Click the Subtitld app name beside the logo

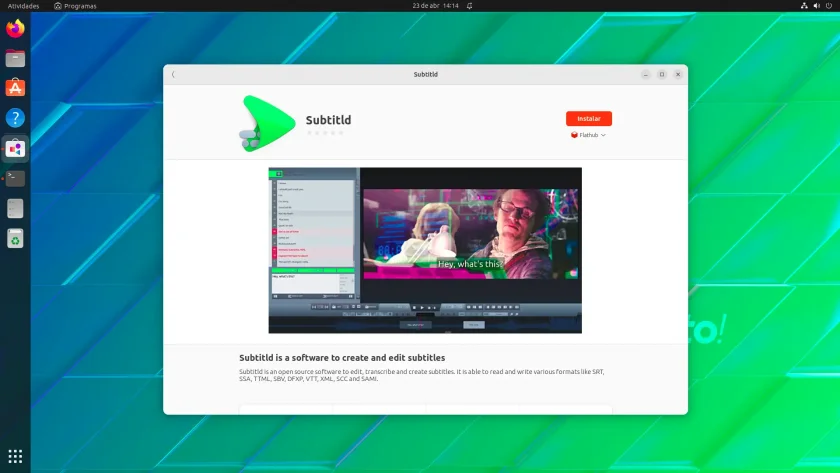(x=328, y=120)
